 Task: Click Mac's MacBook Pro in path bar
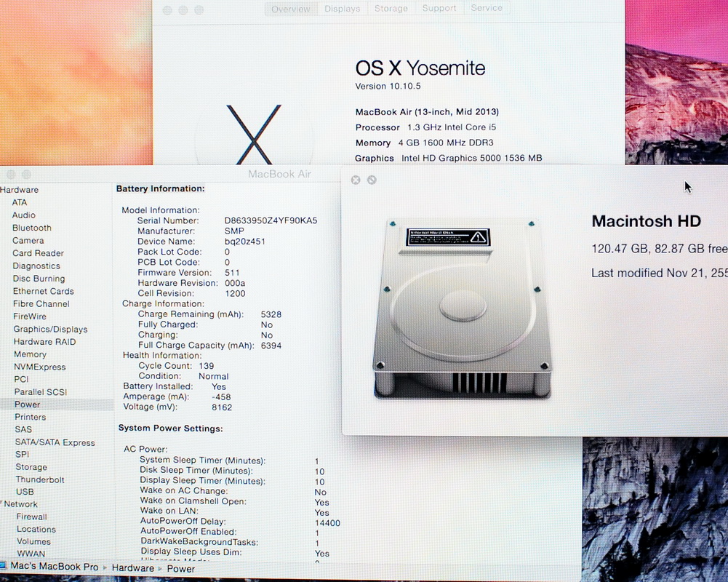click(x=55, y=567)
